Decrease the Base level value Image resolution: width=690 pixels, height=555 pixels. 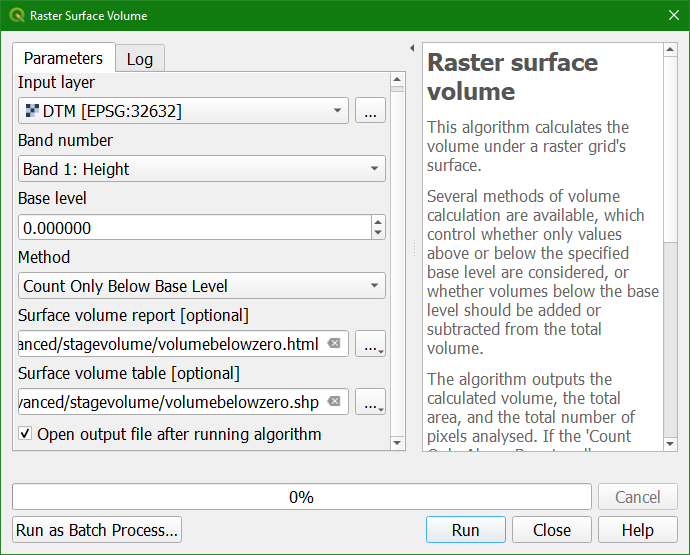point(377,233)
